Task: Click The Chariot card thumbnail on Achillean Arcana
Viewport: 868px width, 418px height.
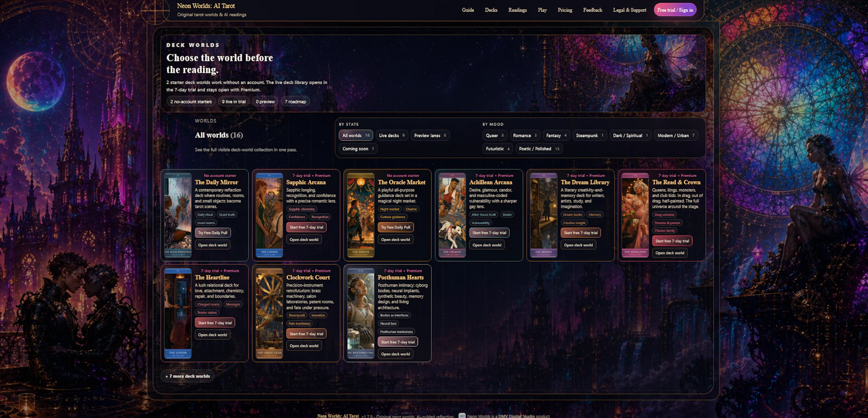Action: pos(452,215)
